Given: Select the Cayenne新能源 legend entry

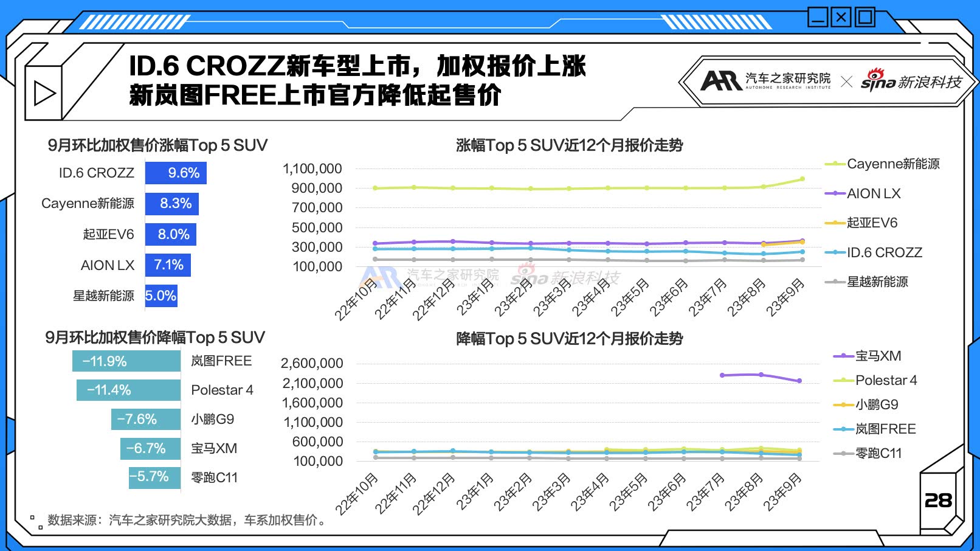Looking at the screenshot, I should [x=882, y=164].
